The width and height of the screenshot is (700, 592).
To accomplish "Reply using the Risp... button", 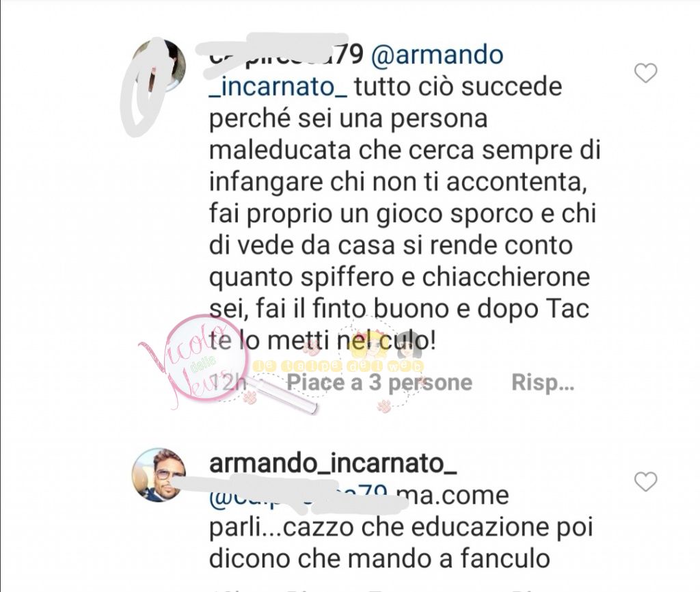I will tap(542, 383).
